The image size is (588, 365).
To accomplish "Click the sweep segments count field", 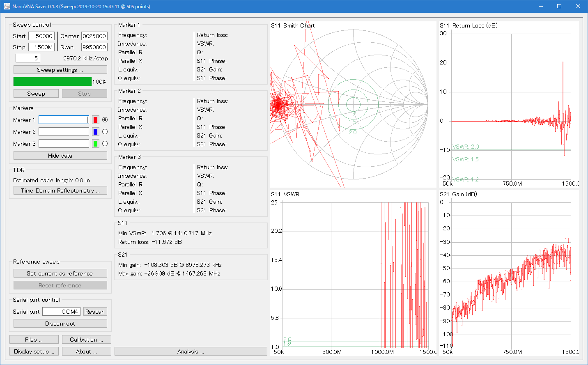I will coord(28,58).
